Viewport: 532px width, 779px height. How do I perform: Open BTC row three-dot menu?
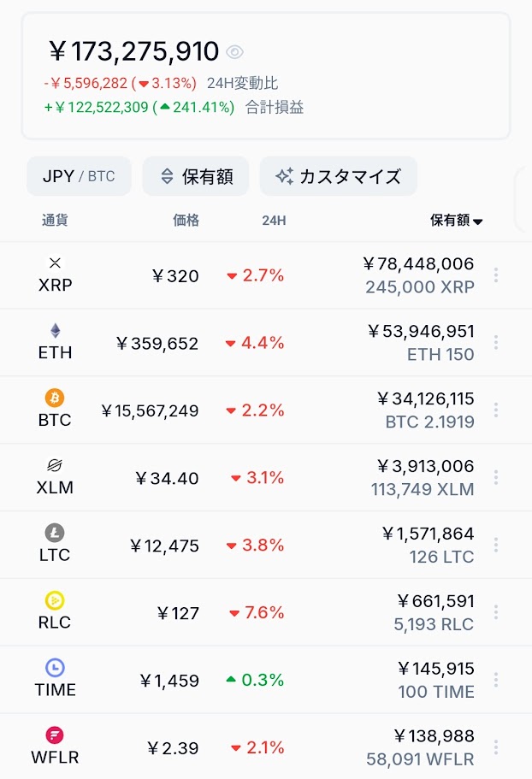(496, 410)
